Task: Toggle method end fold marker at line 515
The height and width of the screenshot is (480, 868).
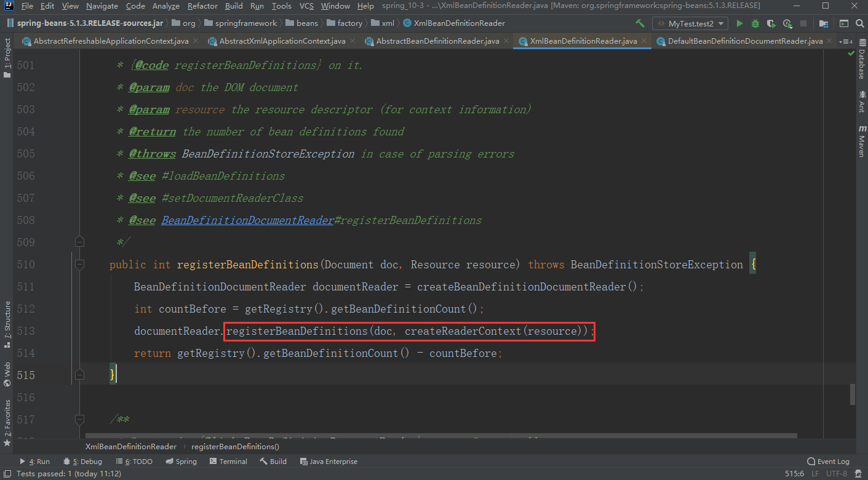Action: tap(79, 375)
